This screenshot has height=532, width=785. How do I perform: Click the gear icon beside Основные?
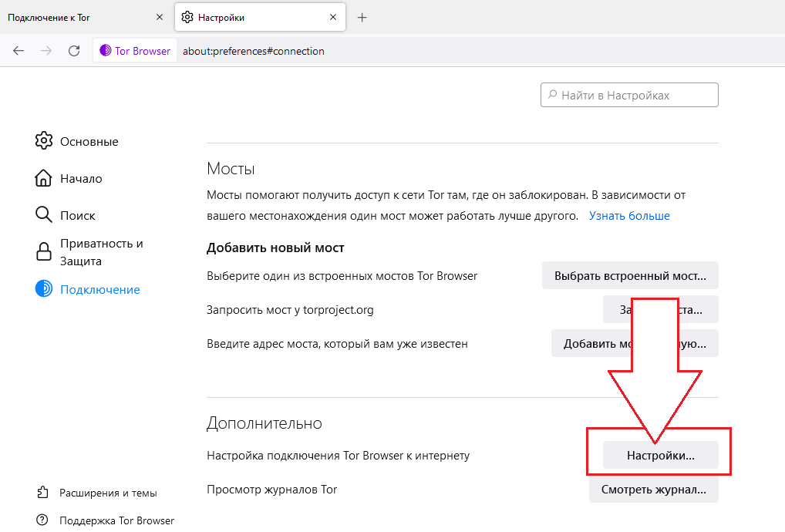click(x=43, y=141)
